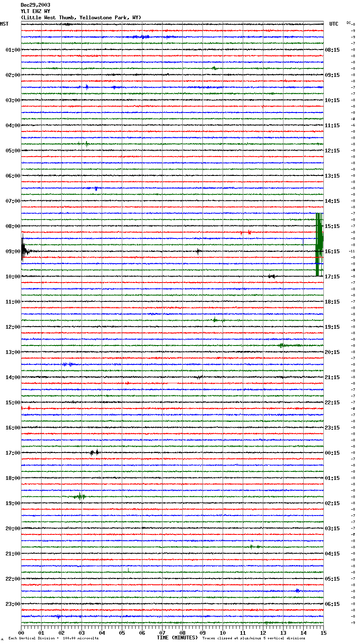Select the 20:00 MST time label
This screenshot has height=644, width=357.
[13, 529]
